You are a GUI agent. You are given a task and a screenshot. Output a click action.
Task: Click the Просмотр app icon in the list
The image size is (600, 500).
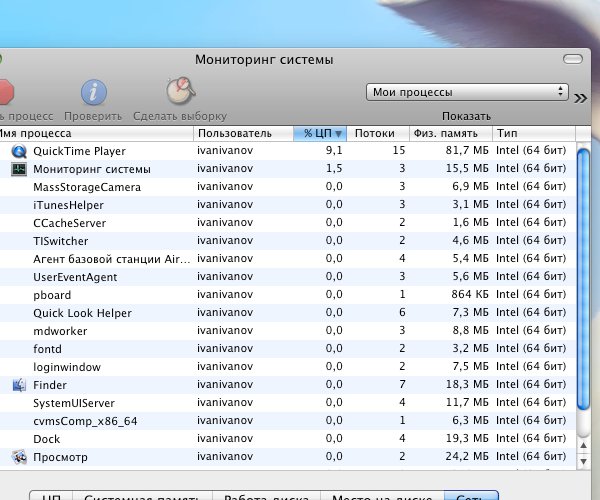19,457
